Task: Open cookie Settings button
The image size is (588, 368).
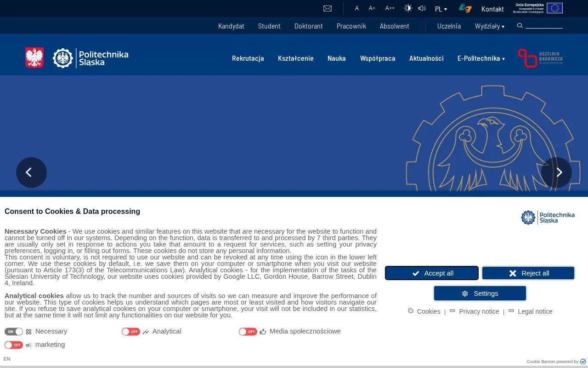Action: [480, 293]
